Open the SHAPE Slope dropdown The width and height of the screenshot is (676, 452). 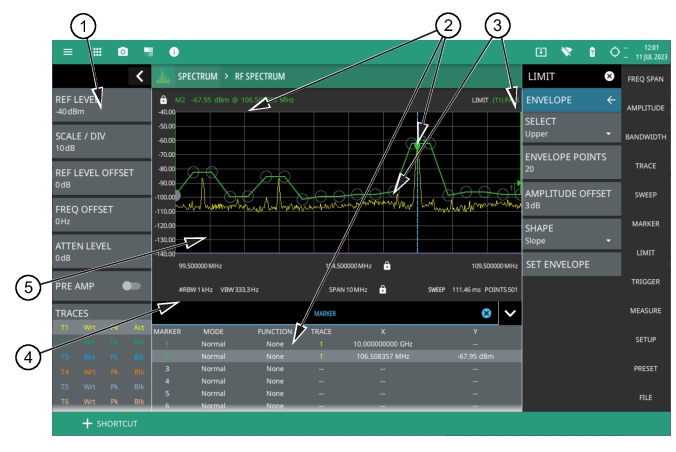point(568,234)
